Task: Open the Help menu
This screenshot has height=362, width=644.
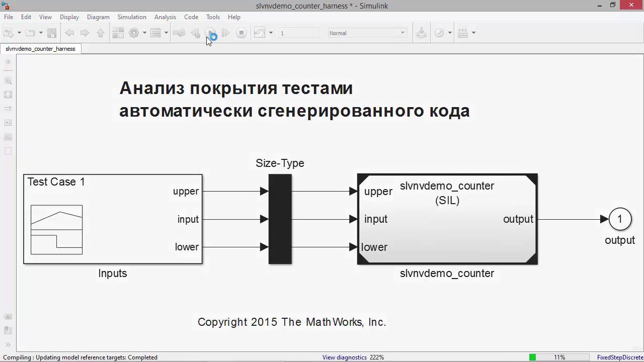Action: (234, 17)
